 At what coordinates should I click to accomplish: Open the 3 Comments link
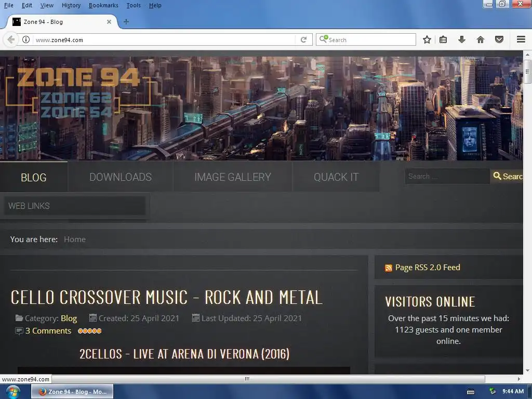48,331
